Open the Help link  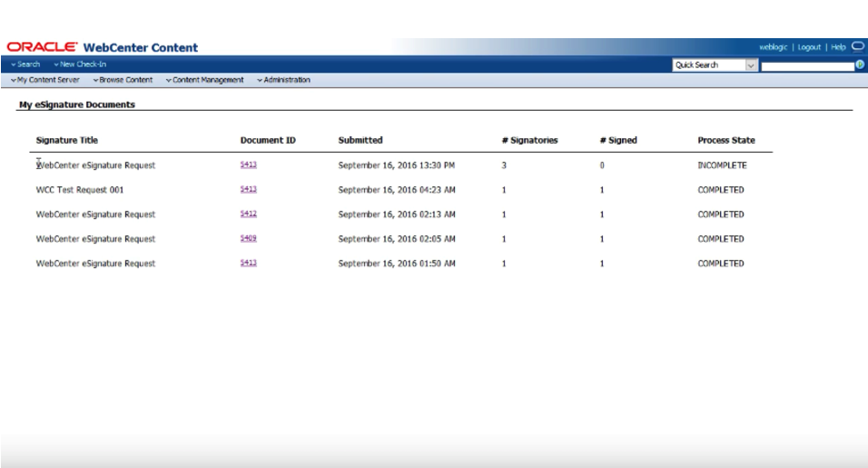838,47
